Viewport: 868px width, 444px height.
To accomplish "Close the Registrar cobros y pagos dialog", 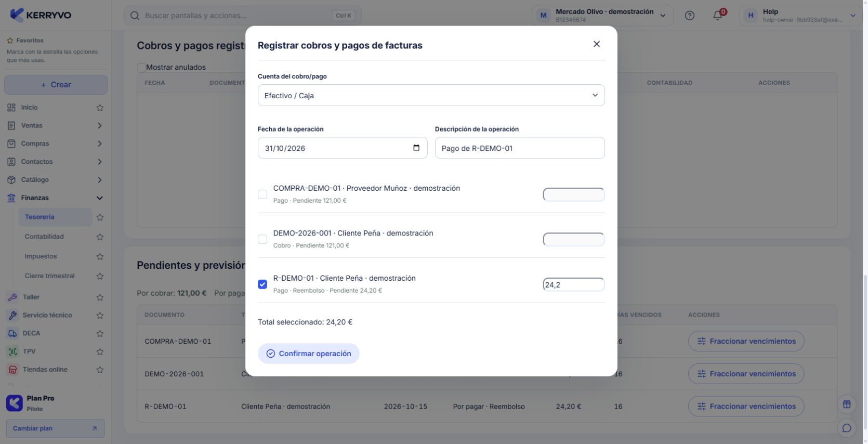I will coord(597,44).
